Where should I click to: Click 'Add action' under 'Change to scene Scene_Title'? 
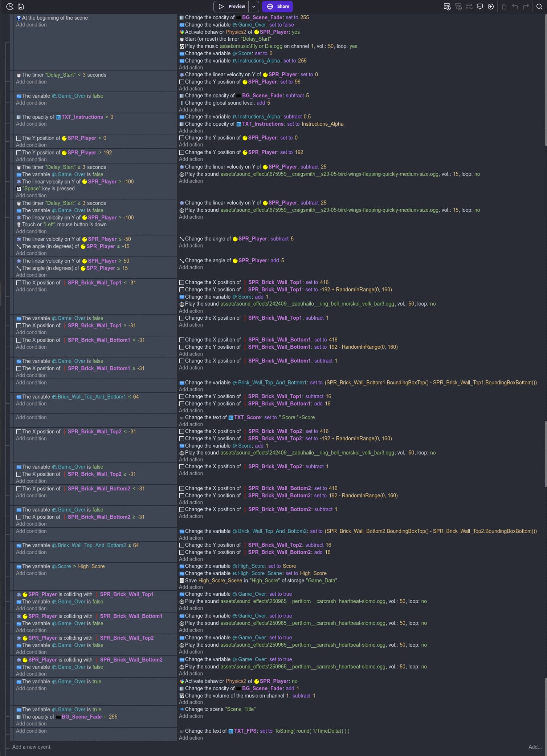tap(191, 716)
